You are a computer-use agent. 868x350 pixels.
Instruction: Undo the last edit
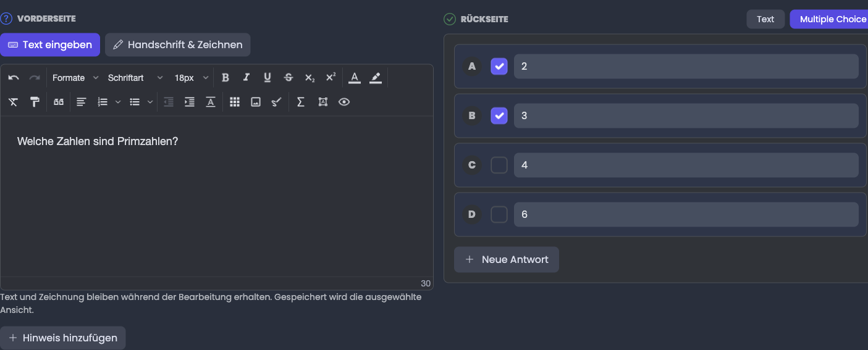coord(14,78)
